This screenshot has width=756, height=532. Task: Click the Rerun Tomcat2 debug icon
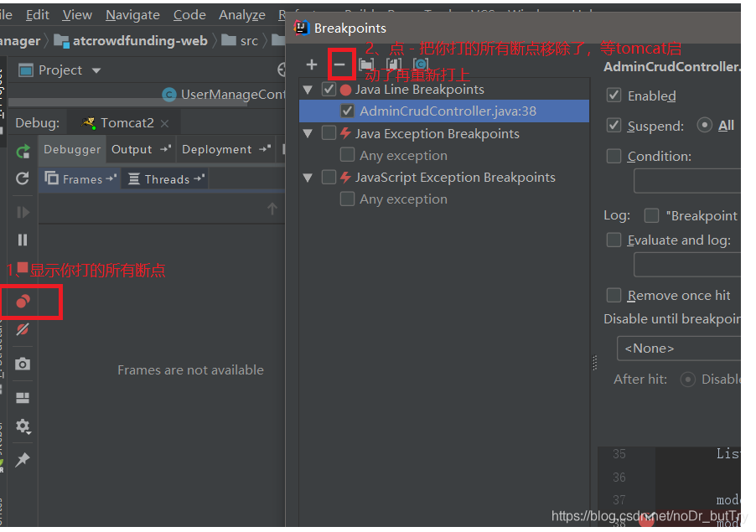(x=23, y=152)
